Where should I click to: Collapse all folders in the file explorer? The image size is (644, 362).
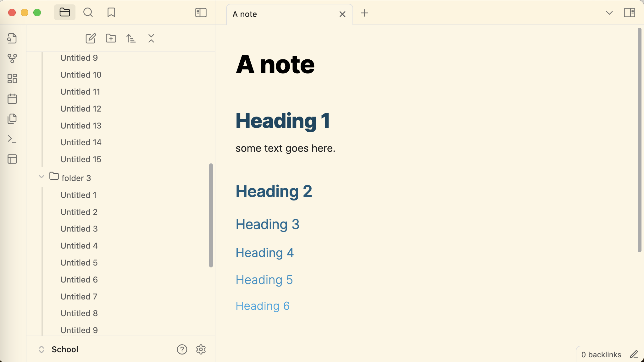[x=151, y=38]
